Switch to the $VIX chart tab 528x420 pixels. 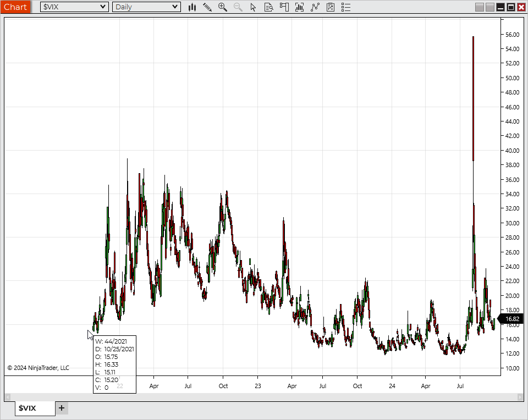[35, 408]
